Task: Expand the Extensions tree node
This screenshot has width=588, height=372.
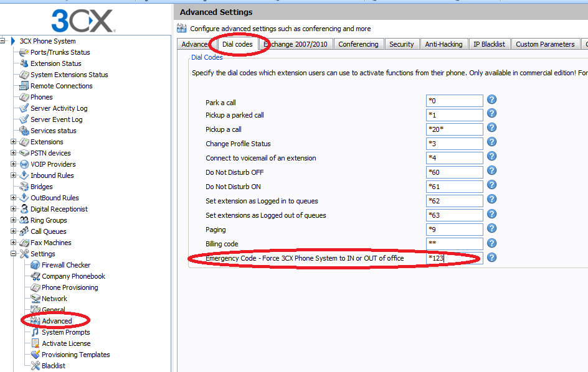Action: [x=14, y=142]
